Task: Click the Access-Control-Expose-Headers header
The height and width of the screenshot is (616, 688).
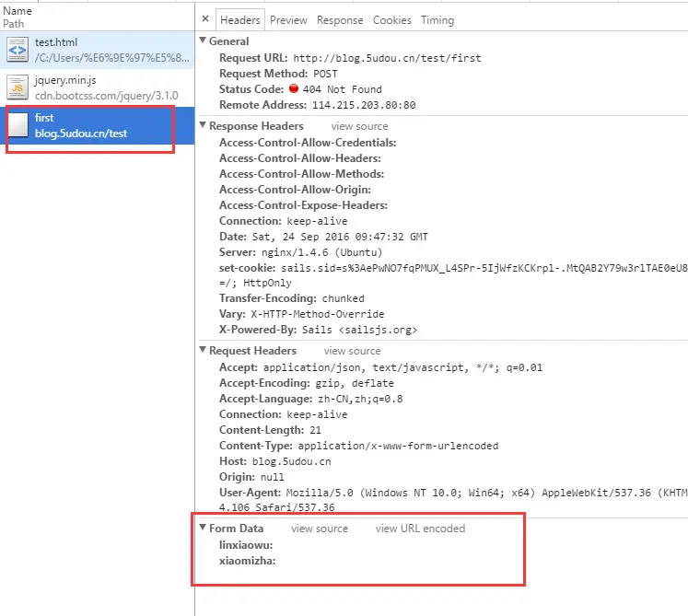Action: tap(303, 205)
